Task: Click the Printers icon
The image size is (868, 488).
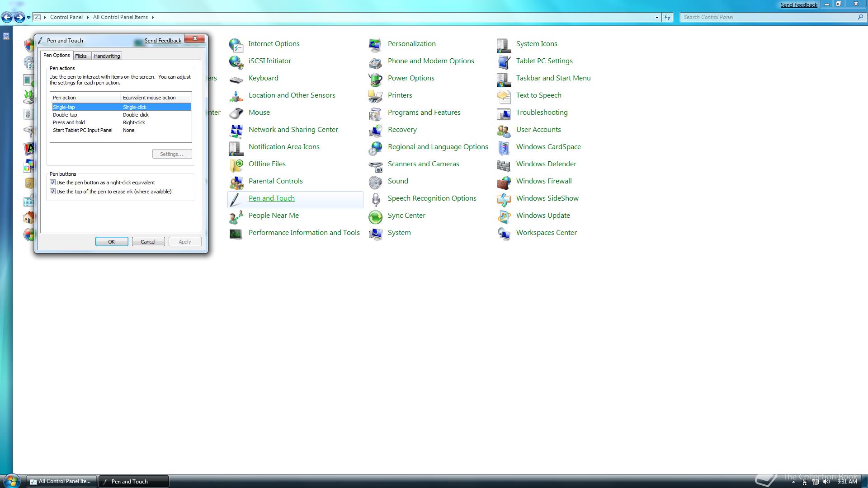Action: (x=375, y=96)
